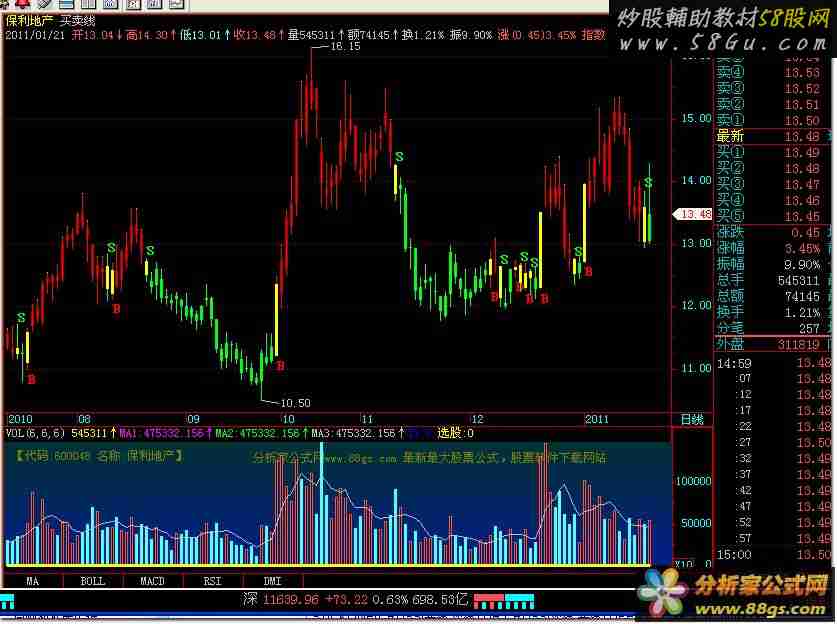The height and width of the screenshot is (624, 837).
Task: Select the 卖④ ask row
Action: pyautogui.click(x=773, y=72)
